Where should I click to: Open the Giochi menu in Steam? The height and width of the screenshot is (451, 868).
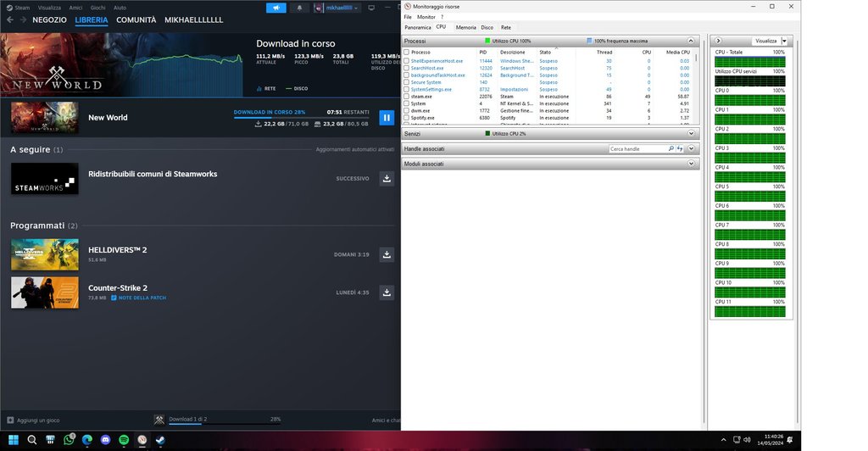[x=98, y=8]
